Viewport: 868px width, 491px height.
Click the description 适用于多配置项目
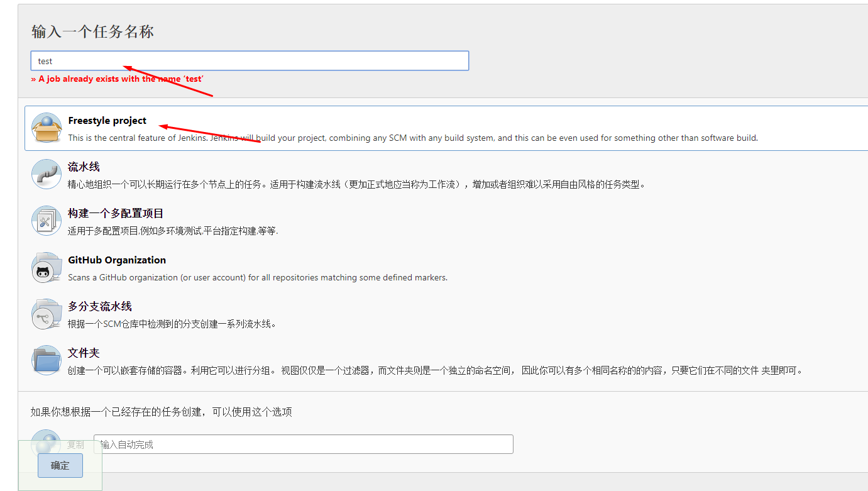click(173, 231)
